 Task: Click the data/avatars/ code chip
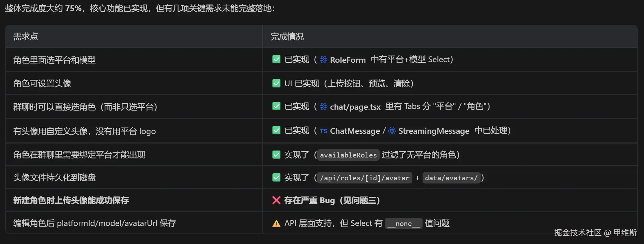[x=451, y=178]
